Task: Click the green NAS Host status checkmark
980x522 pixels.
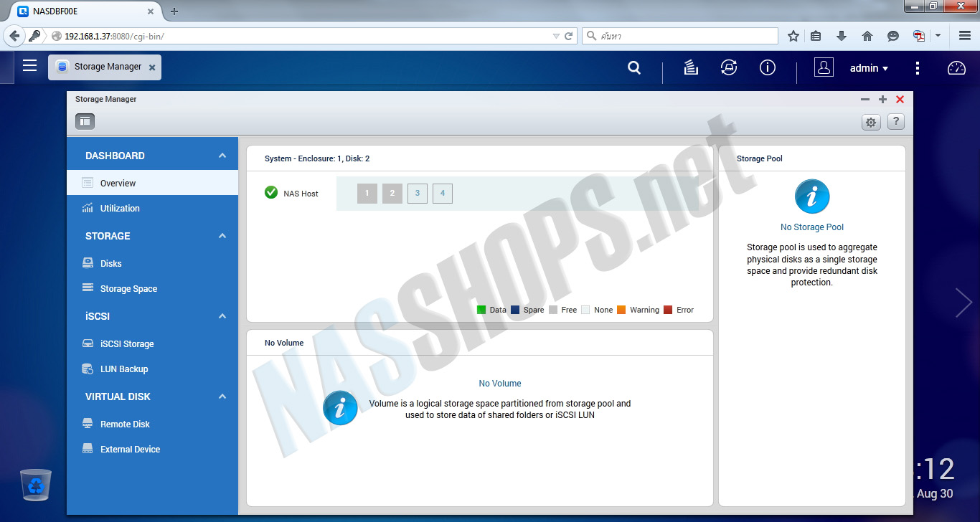Action: (271, 192)
